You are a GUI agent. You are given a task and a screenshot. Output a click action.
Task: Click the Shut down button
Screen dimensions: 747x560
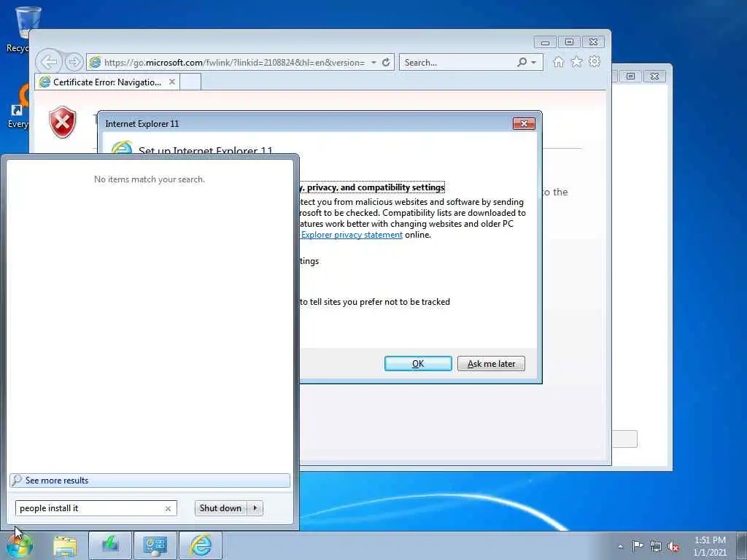point(220,508)
